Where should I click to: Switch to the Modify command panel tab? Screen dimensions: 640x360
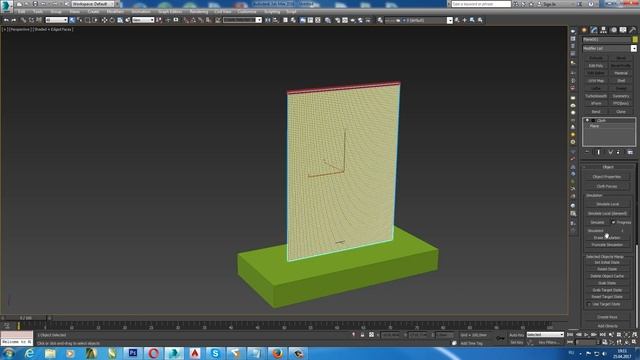(594, 30)
